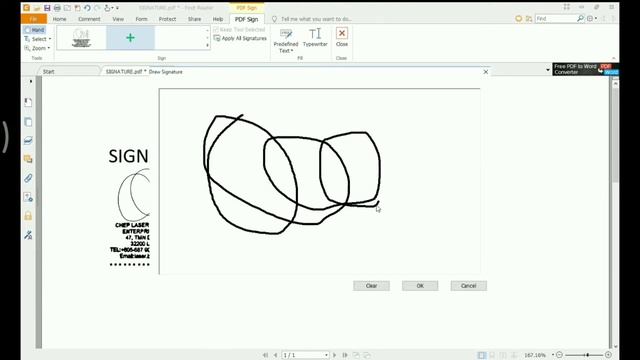Click the zoom slider handle

pyautogui.click(x=588, y=355)
